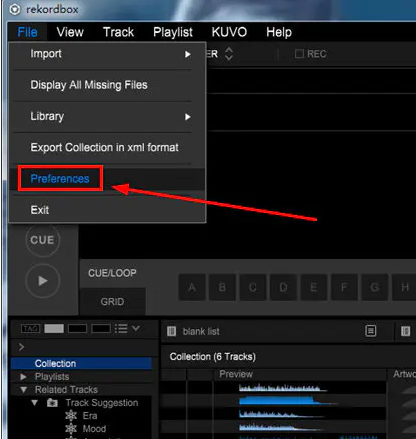416x439 pixels.
Task: Switch to the CUE/LOOP tab
Action: [112, 273]
